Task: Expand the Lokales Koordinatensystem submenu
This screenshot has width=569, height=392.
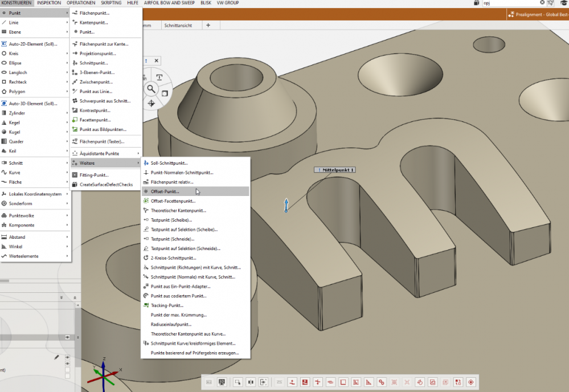Action: tap(35, 194)
